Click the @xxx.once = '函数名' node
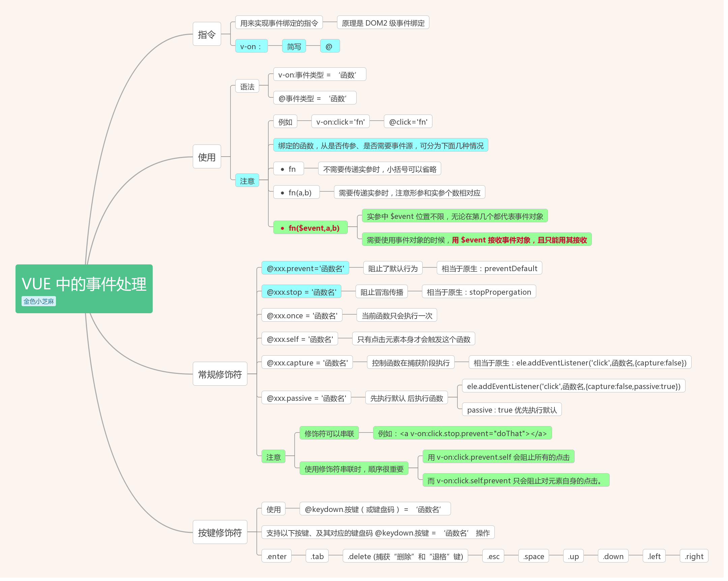The image size is (728, 581). tap(302, 315)
